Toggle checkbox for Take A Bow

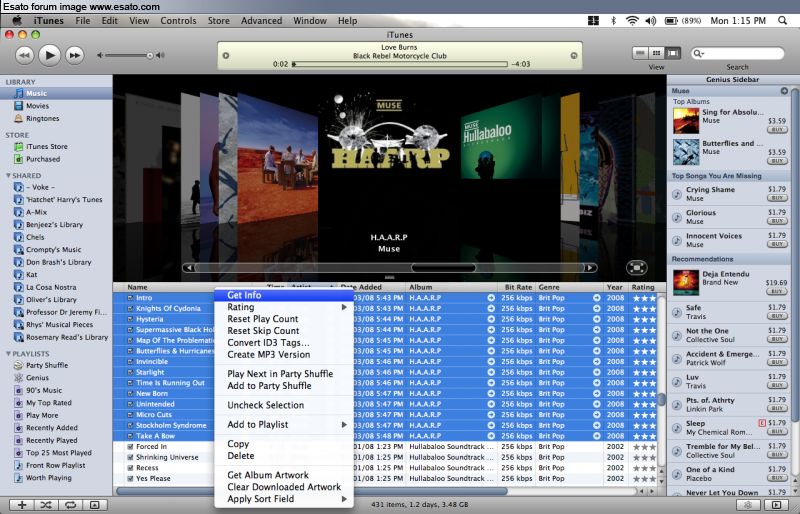130,436
